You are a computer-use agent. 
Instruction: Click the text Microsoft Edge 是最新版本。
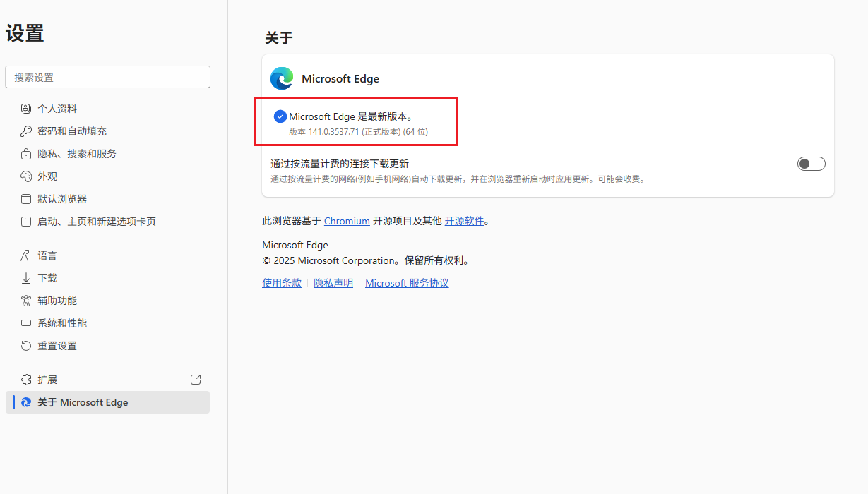tap(351, 116)
